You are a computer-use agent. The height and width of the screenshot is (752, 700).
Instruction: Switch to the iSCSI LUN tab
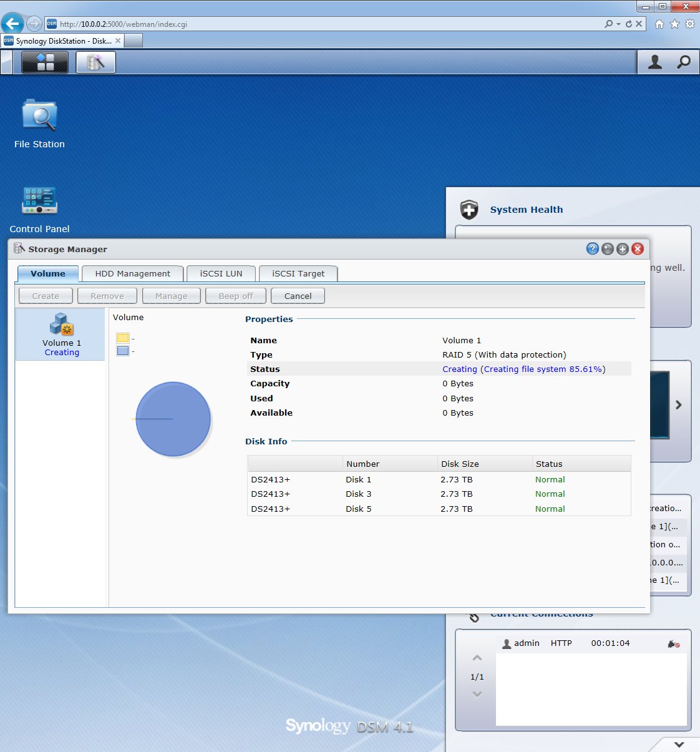point(221,273)
